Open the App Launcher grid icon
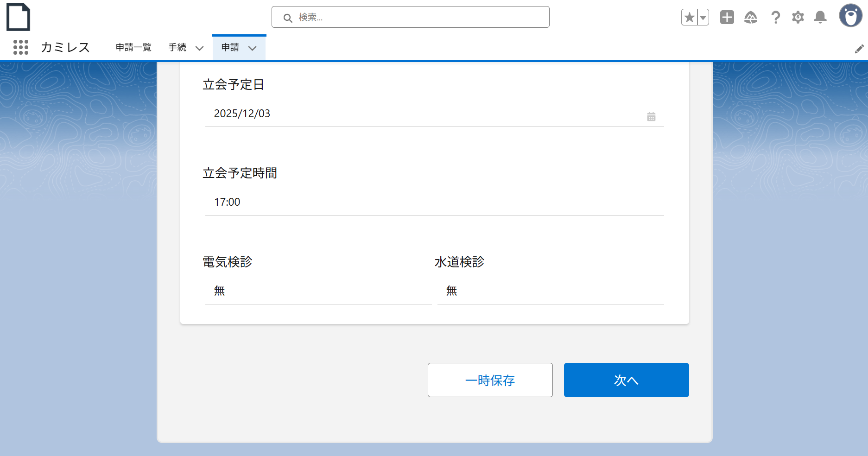 click(21, 47)
